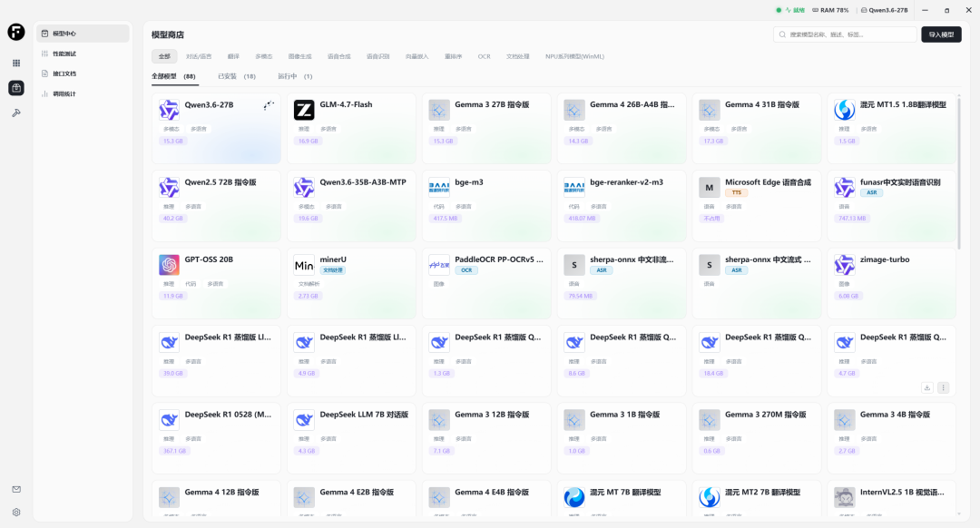Filter models by 语音识别 category
The width and height of the screenshot is (980, 528).
click(378, 56)
